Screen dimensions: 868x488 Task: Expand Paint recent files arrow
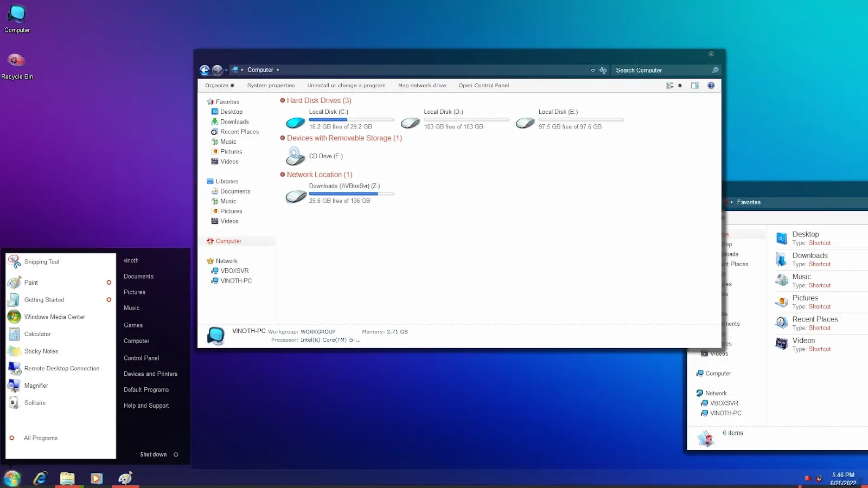(x=108, y=282)
